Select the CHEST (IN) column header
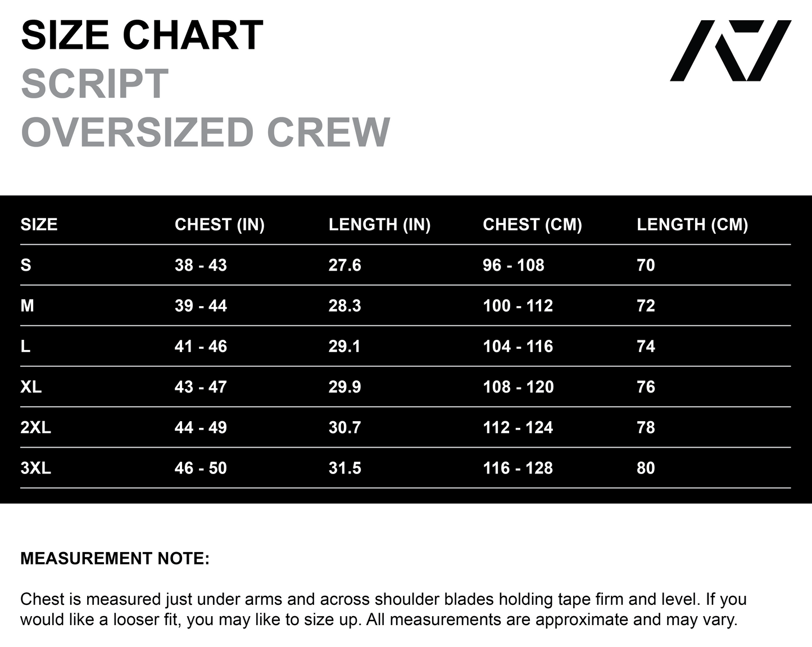 pyautogui.click(x=219, y=225)
